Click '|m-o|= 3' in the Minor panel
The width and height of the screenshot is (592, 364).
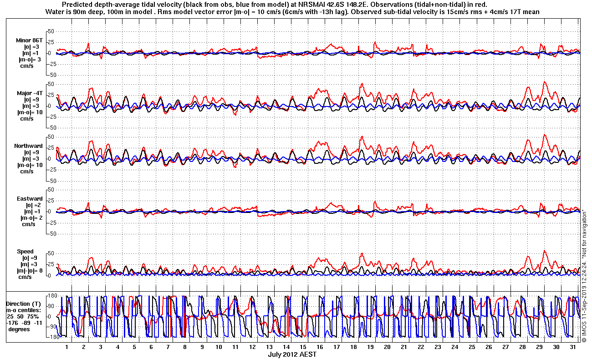pyautogui.click(x=30, y=60)
